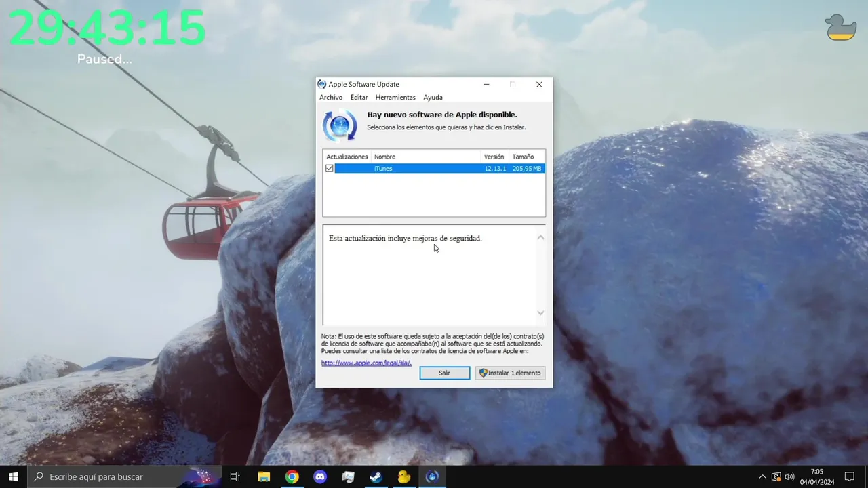
Task: Open Discord from the taskbar
Action: (320, 476)
